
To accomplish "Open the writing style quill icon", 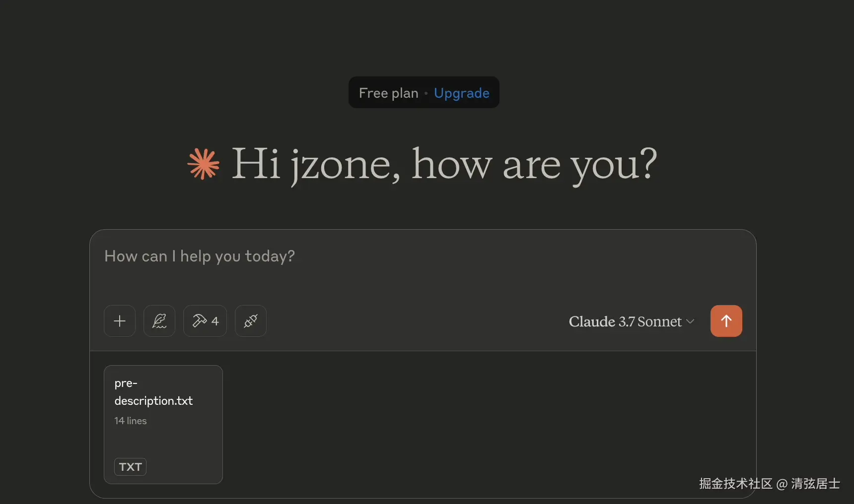I will (159, 321).
